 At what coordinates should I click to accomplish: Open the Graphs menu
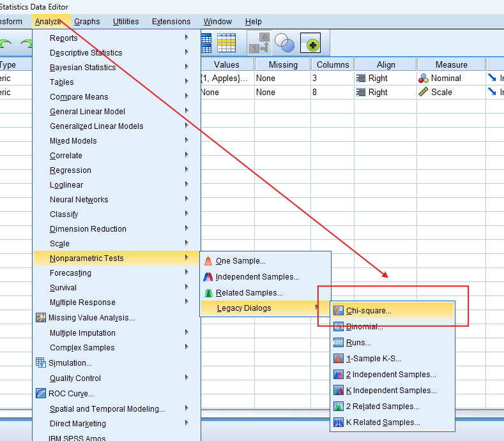[87, 22]
